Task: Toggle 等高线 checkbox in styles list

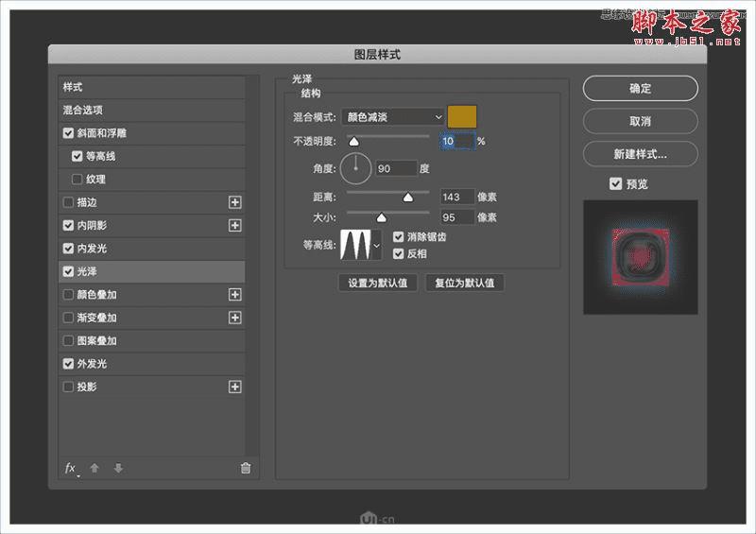Action: pyautogui.click(x=77, y=156)
